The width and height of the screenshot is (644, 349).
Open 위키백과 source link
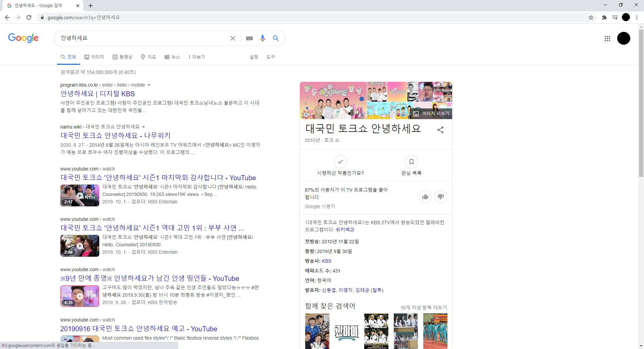[x=345, y=230]
